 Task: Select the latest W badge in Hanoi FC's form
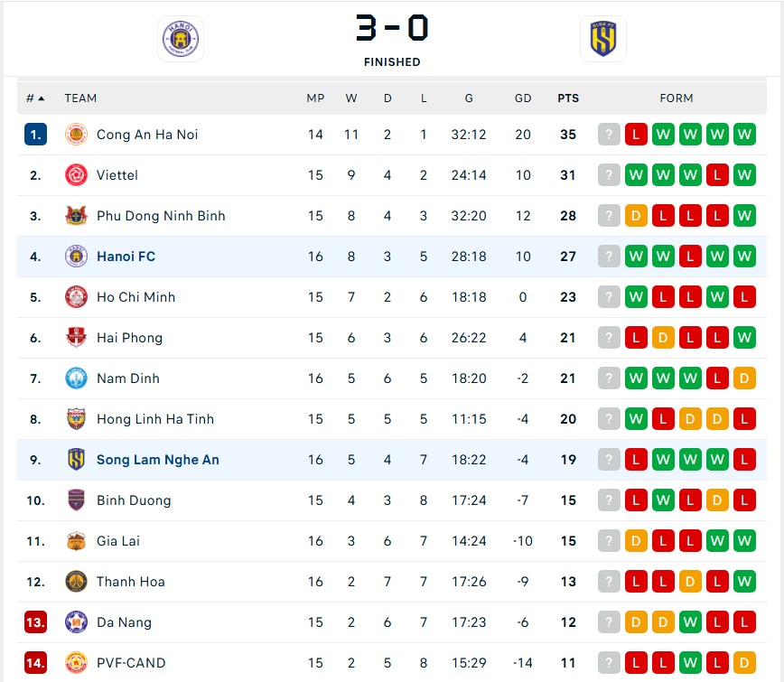click(x=743, y=256)
